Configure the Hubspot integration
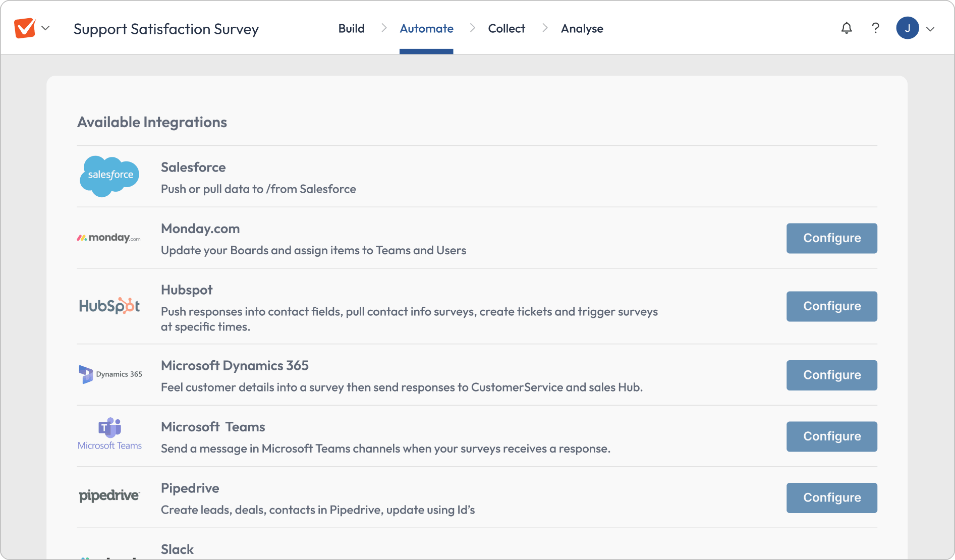955x560 pixels. [831, 306]
